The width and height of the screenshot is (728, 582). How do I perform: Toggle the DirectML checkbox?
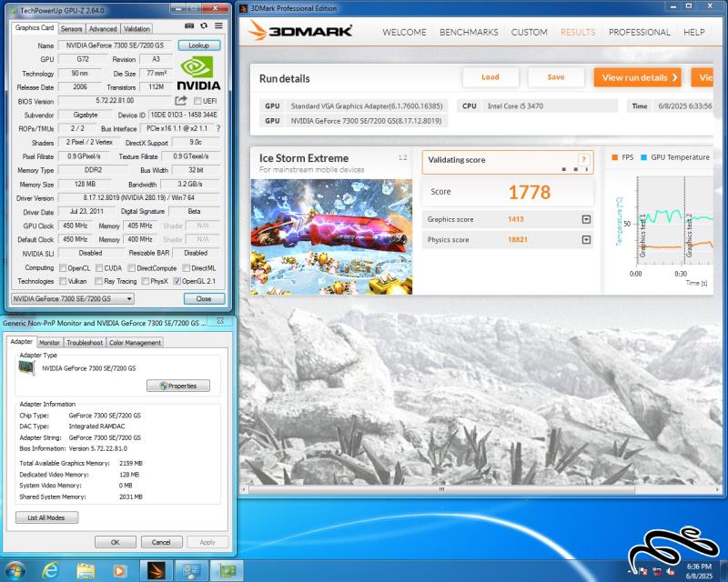tap(187, 267)
